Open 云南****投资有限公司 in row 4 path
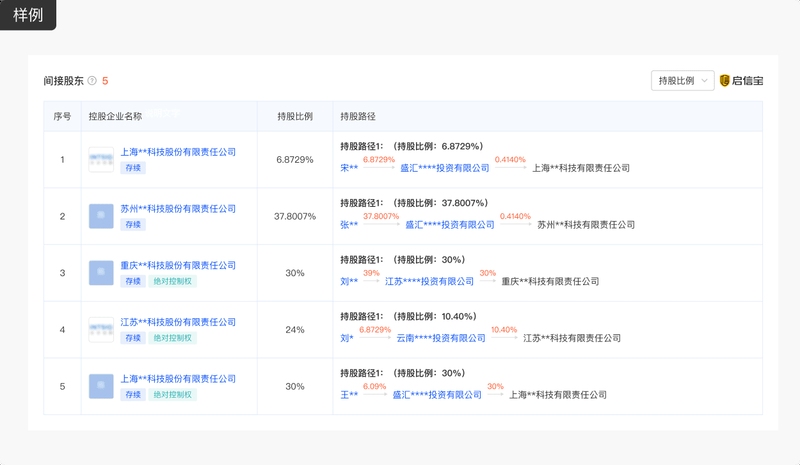The image size is (800, 465). (x=439, y=338)
